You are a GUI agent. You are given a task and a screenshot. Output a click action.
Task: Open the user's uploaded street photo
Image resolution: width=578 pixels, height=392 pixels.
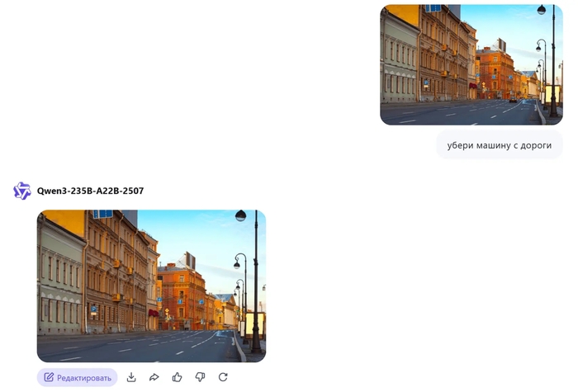(471, 64)
